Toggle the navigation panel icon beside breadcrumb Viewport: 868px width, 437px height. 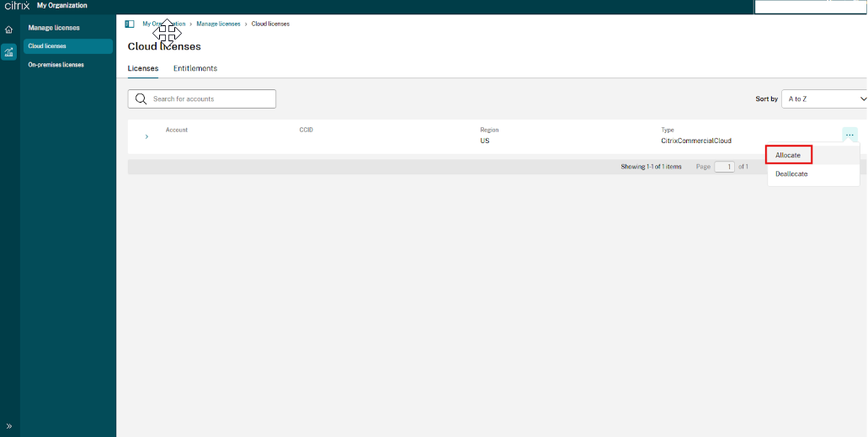click(x=130, y=24)
